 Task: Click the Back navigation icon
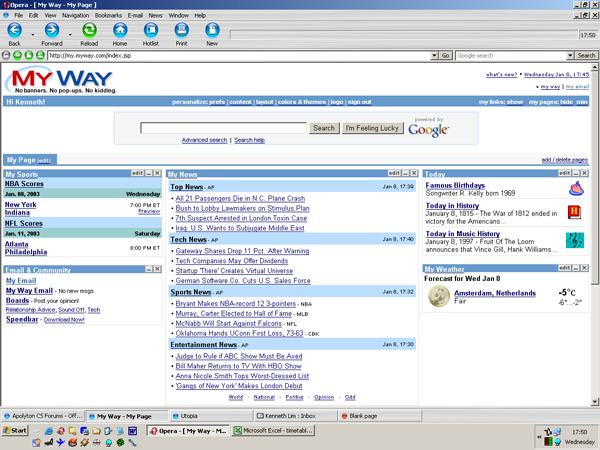tap(14, 31)
